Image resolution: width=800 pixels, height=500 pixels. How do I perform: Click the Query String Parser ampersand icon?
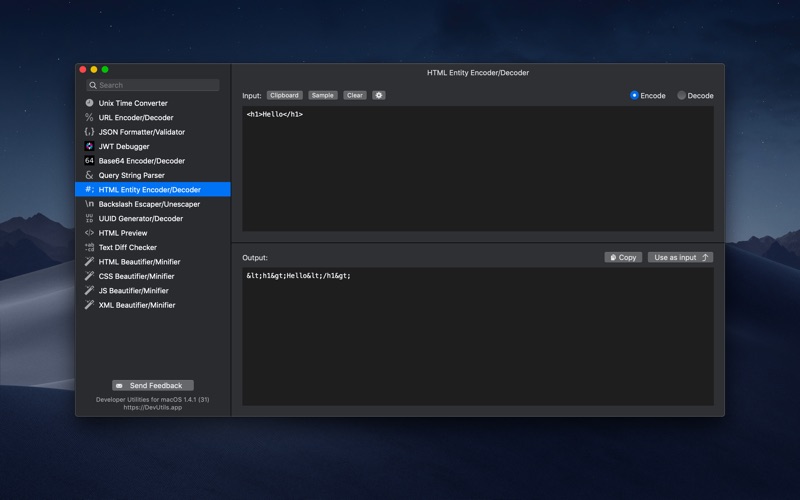(x=89, y=175)
